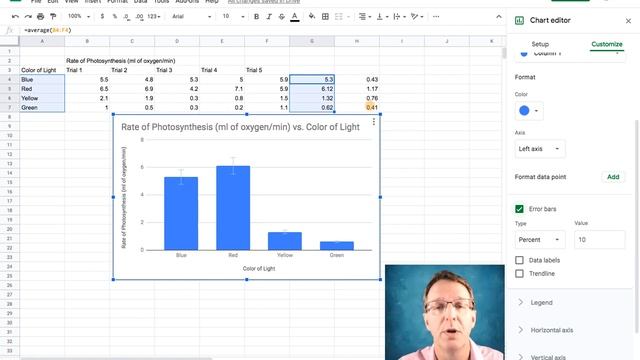This screenshot has height=360, width=640.
Task: Select cell with value 0.41
Action: [357, 107]
